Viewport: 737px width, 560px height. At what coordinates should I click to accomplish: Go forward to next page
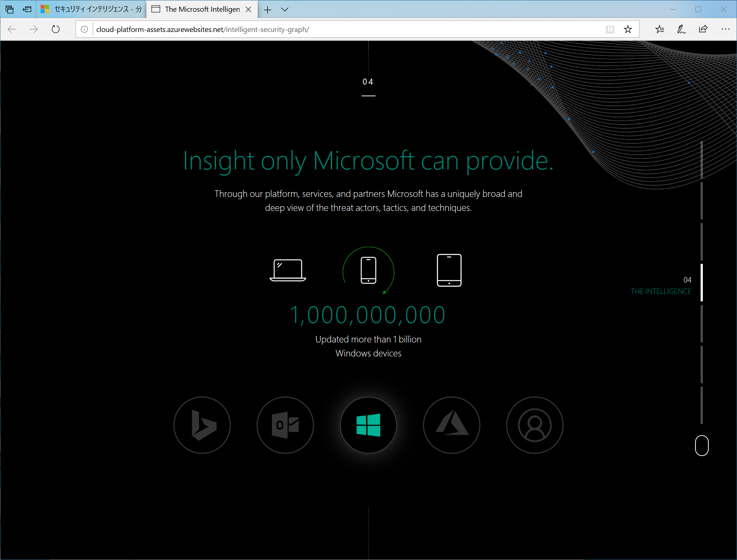click(33, 29)
